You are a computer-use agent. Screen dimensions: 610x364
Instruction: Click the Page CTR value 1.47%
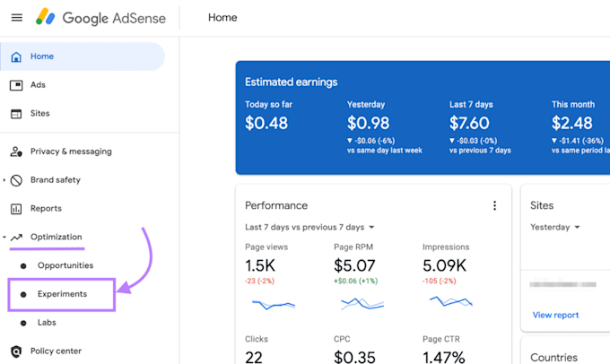443,357
